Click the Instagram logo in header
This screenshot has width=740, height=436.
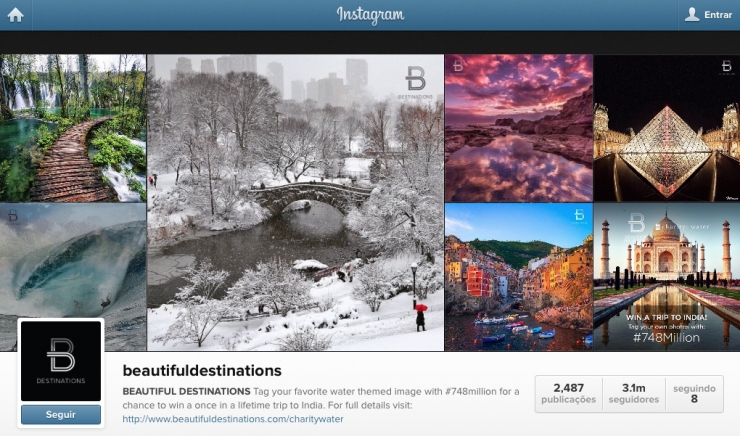pyautogui.click(x=370, y=15)
